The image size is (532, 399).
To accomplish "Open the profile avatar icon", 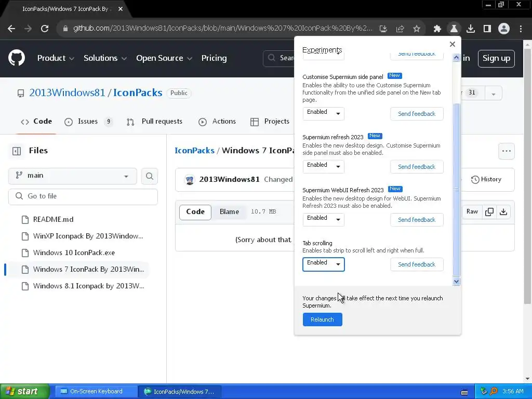I will 504,29.
